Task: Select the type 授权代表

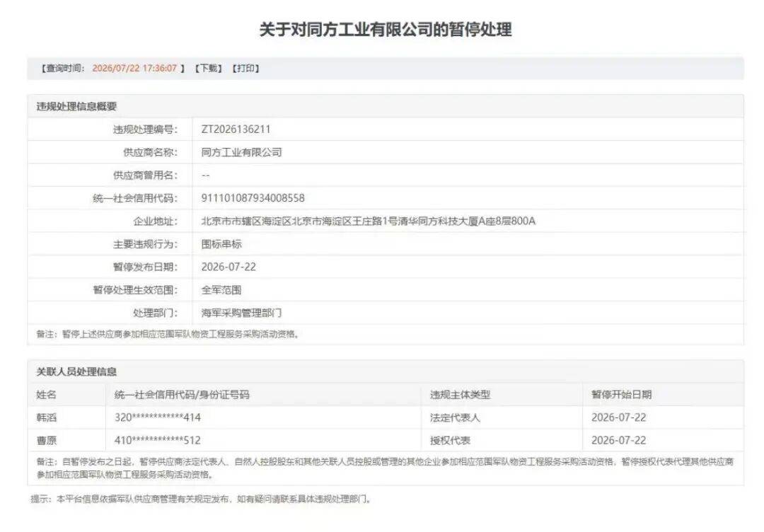Action: pyautogui.click(x=450, y=441)
